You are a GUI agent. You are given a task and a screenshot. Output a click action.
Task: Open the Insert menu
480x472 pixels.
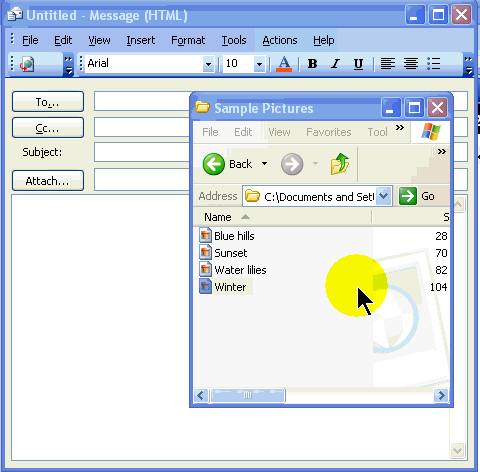click(140, 40)
